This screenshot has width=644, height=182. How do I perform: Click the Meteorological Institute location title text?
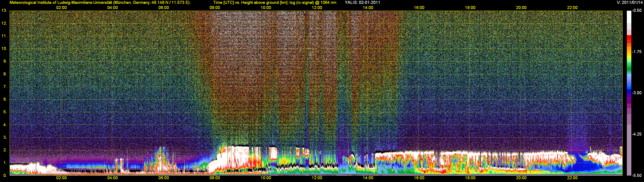(100, 3)
